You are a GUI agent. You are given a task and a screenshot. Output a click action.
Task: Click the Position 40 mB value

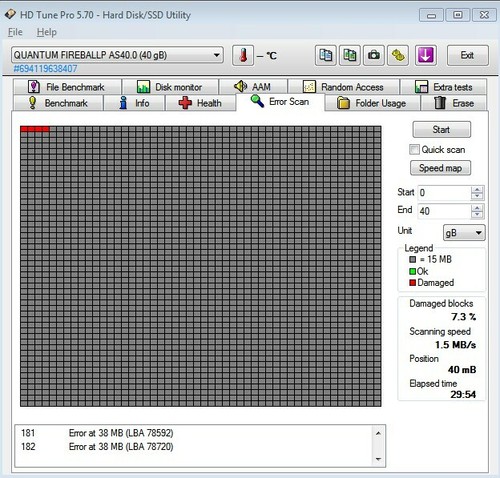pos(462,369)
